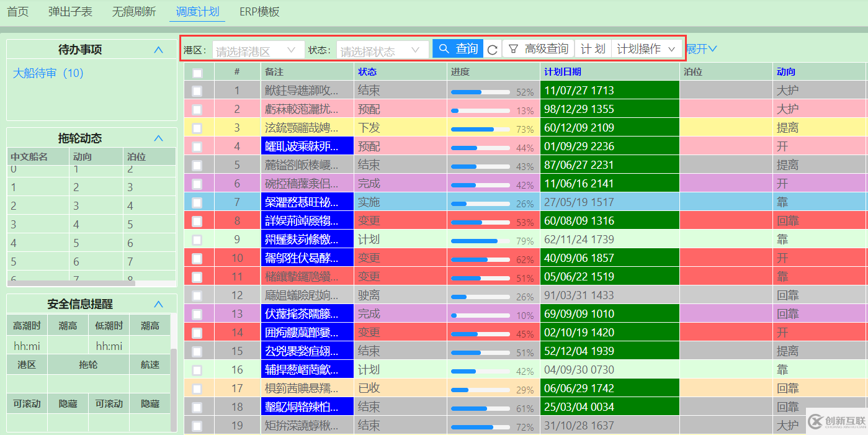868x435 pixels.
Task: Click the refresh icon next to 查询
Action: point(492,48)
